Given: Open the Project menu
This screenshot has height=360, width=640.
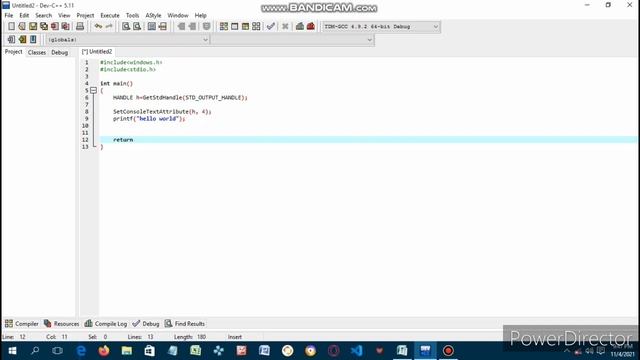Looking at the screenshot, I should click(x=85, y=15).
